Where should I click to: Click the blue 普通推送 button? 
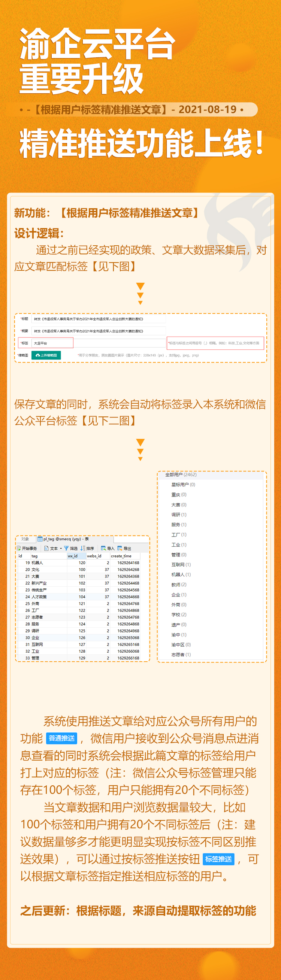pos(62,738)
